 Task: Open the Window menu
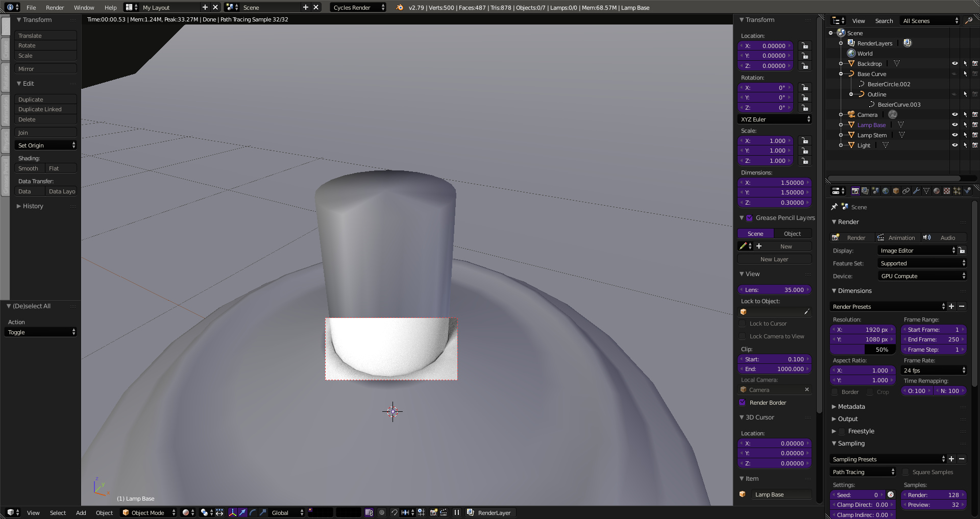84,7
